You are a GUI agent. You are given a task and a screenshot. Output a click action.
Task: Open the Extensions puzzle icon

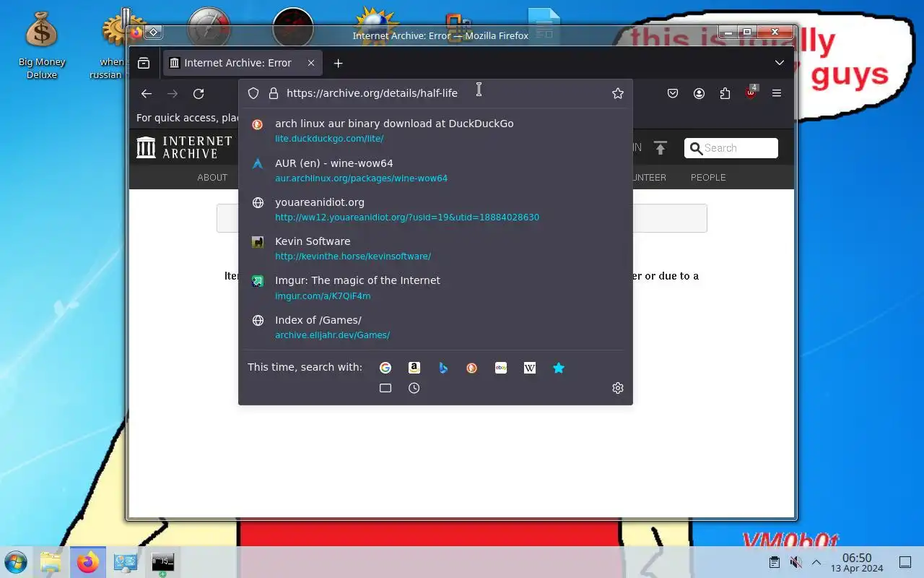coord(725,93)
